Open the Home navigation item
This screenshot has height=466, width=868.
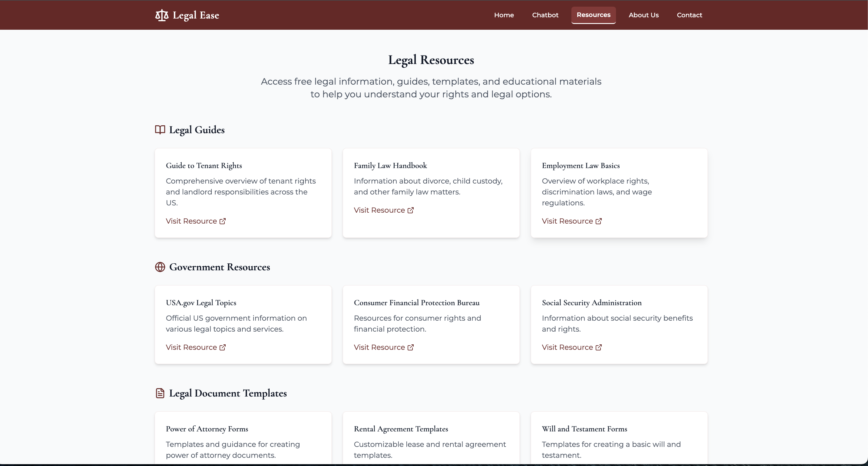click(x=504, y=15)
